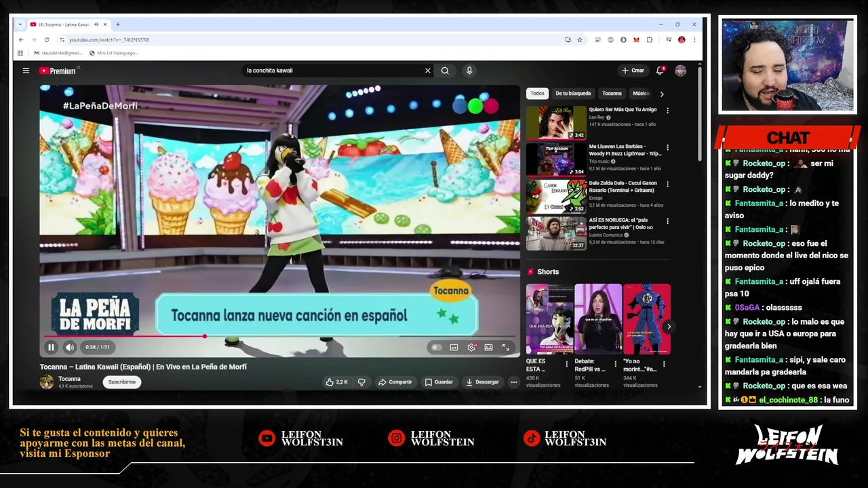The height and width of the screenshot is (488, 868).
Task: Open the apps grid in bookmarks bar
Action: coord(20,53)
